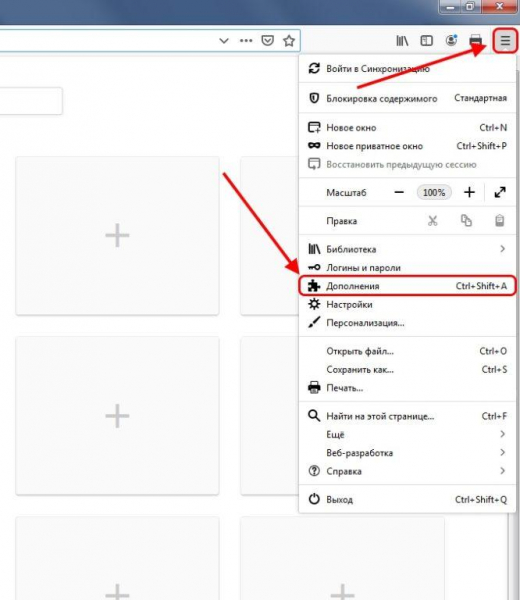The width and height of the screenshot is (520, 600).
Task: Click the Cut scissors icon
Action: tap(432, 221)
